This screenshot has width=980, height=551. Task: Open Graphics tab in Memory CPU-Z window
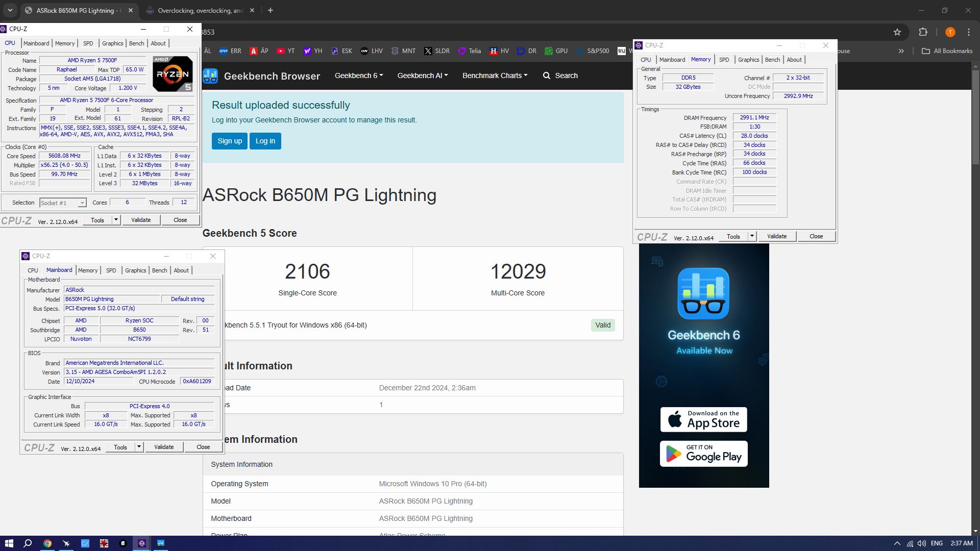[748, 60]
